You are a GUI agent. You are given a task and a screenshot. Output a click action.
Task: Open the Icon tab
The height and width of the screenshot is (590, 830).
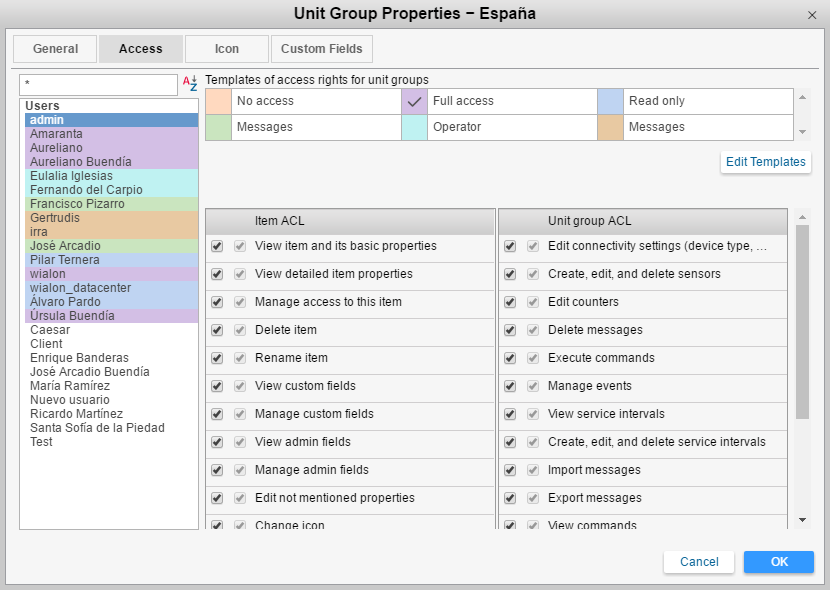(227, 49)
